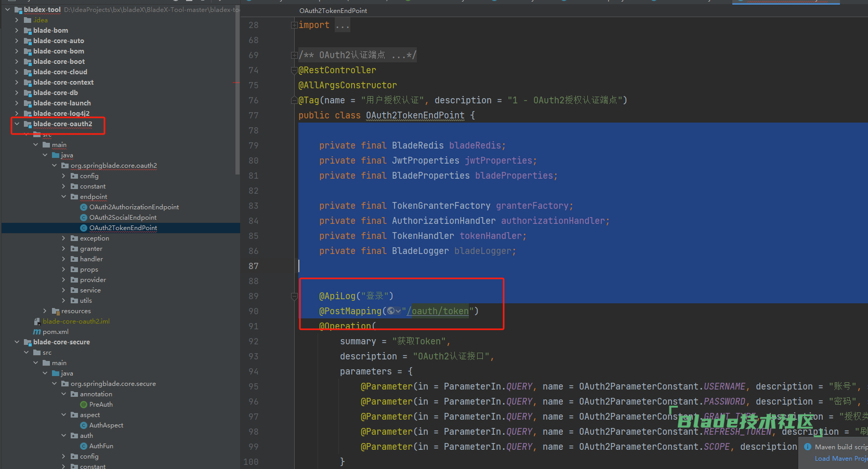
Task: Expand the exception package
Action: pos(63,238)
